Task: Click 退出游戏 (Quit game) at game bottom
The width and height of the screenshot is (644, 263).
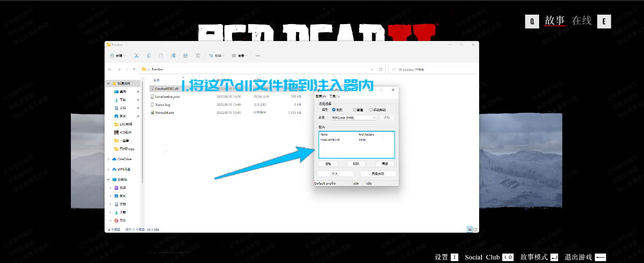Action: point(585,257)
